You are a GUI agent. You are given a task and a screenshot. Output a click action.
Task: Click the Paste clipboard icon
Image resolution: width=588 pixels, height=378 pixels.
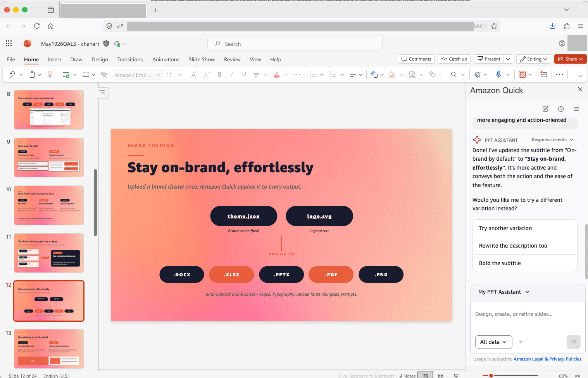click(32, 75)
